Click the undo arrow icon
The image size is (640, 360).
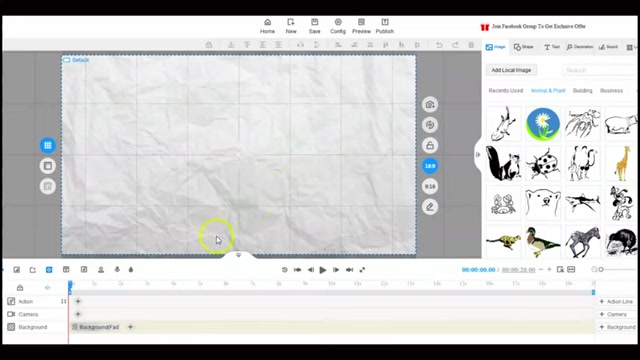[x=439, y=45]
